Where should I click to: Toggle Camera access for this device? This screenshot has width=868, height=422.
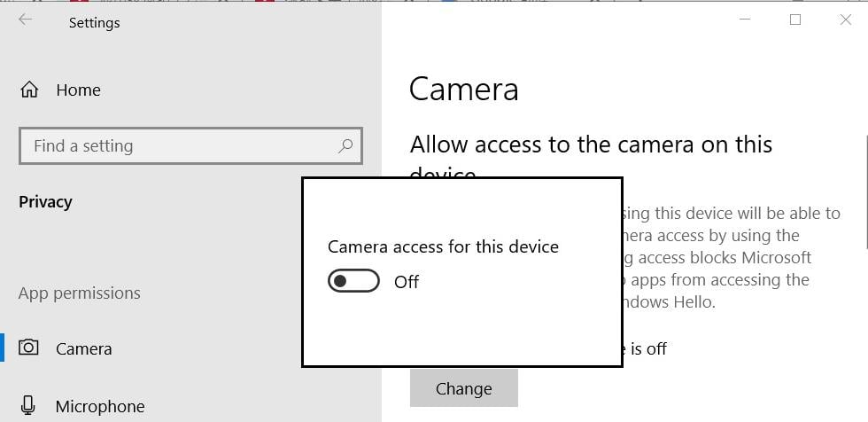point(353,281)
